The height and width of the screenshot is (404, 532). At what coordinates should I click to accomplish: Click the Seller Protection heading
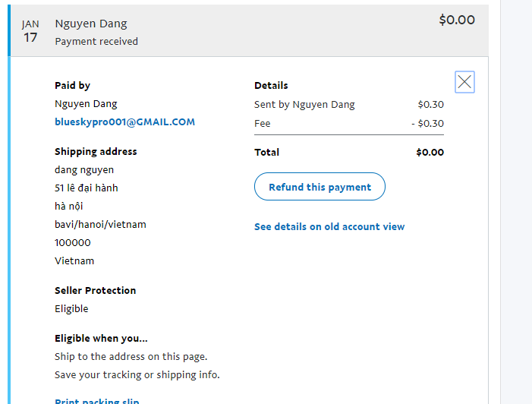click(x=95, y=290)
